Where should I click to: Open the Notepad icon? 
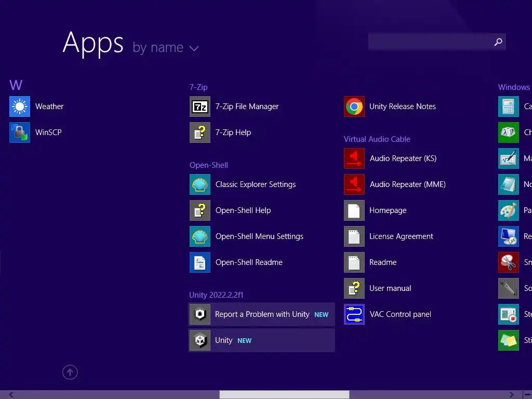[x=509, y=184]
